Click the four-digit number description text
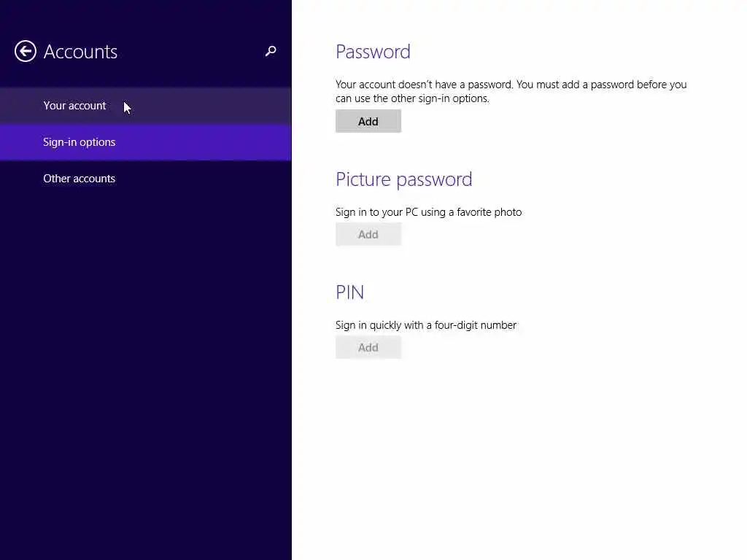The image size is (747, 560). coord(426,325)
